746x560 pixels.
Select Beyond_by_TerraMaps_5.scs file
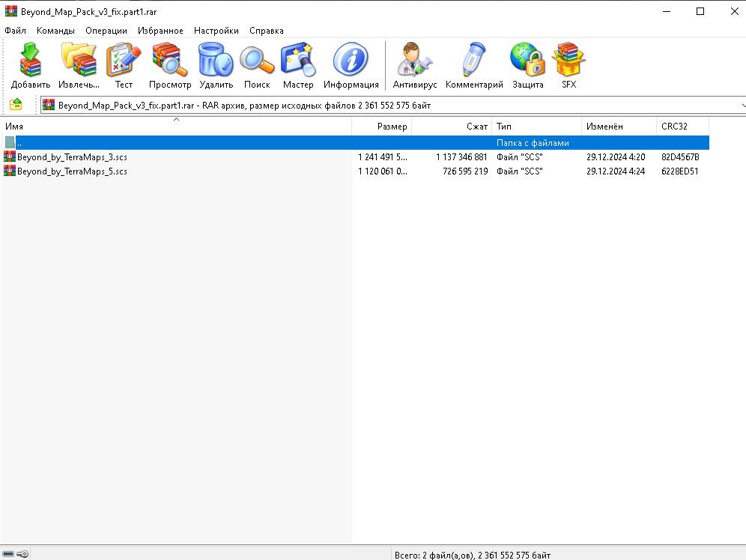(x=72, y=171)
